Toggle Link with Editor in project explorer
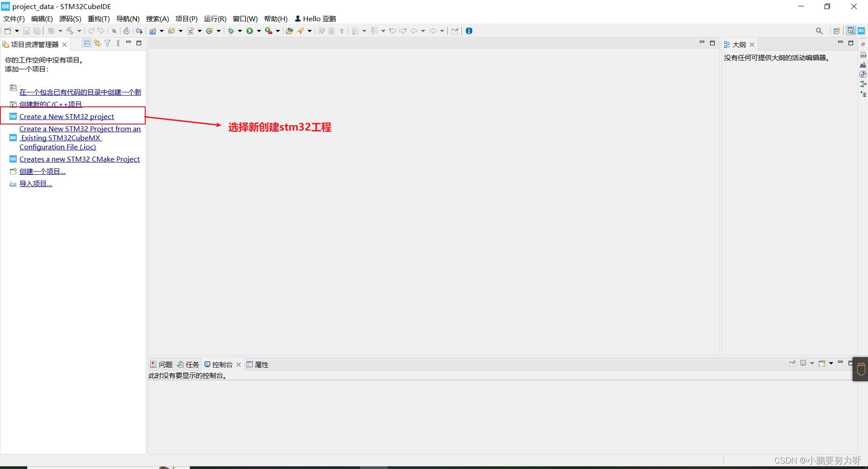 coord(97,43)
